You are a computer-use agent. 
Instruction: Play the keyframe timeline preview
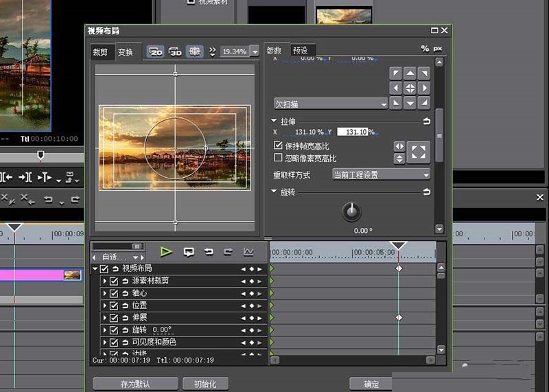click(x=165, y=252)
